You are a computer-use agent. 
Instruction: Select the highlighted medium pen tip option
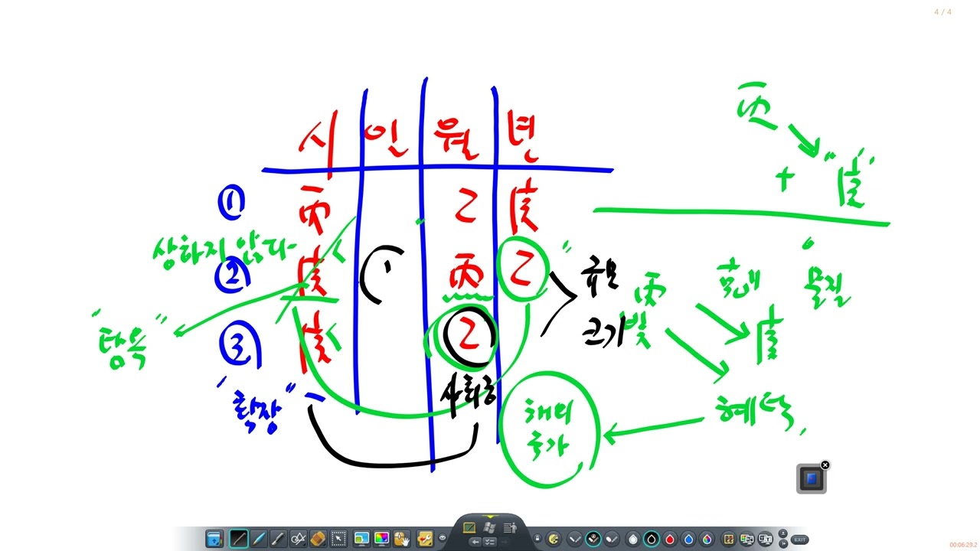(x=593, y=539)
